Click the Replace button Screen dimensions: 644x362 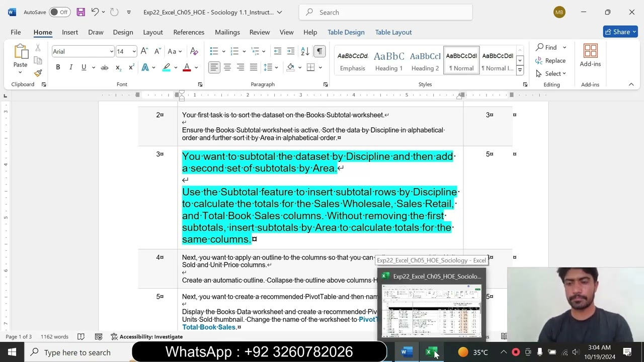[551, 60]
